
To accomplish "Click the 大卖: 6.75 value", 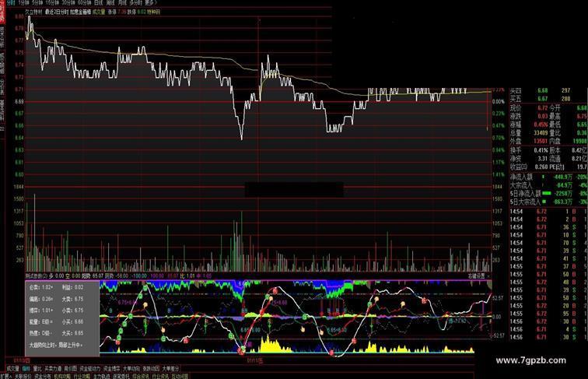I will pyautogui.click(x=73, y=299).
